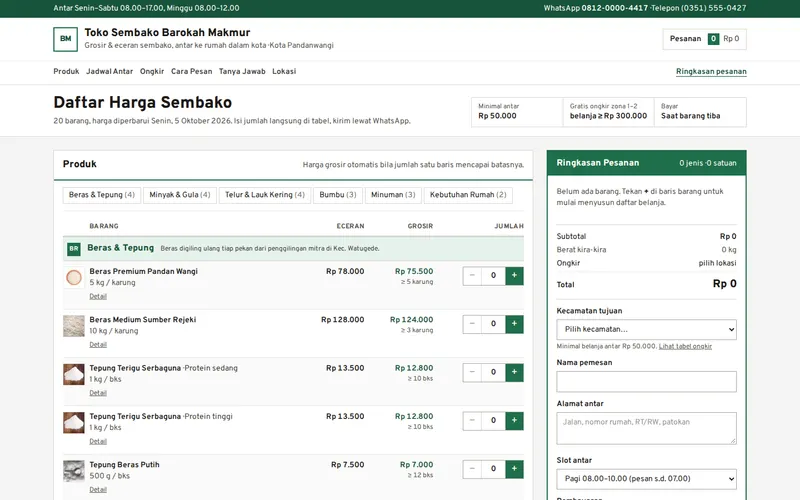
Task: Filter by Minyak & Gula category
Action: pyautogui.click(x=180, y=195)
